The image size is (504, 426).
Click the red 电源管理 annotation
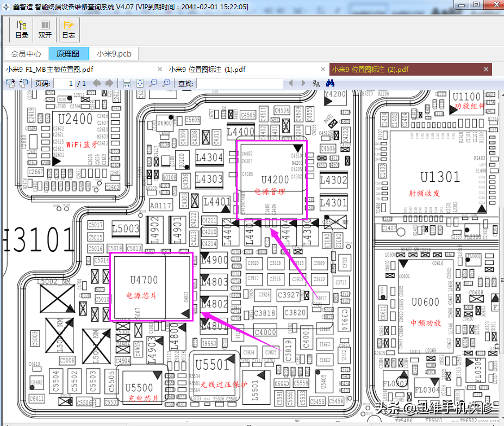pos(270,192)
